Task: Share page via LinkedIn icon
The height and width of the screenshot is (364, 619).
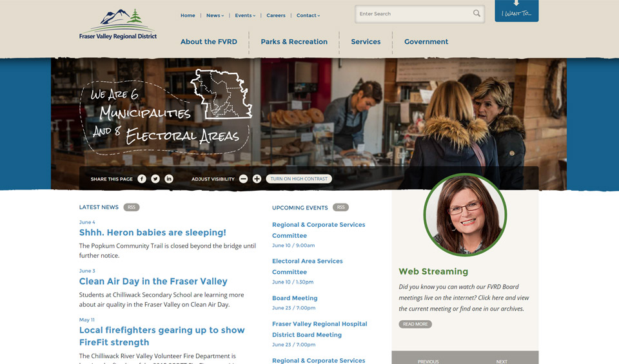Action: click(x=169, y=178)
